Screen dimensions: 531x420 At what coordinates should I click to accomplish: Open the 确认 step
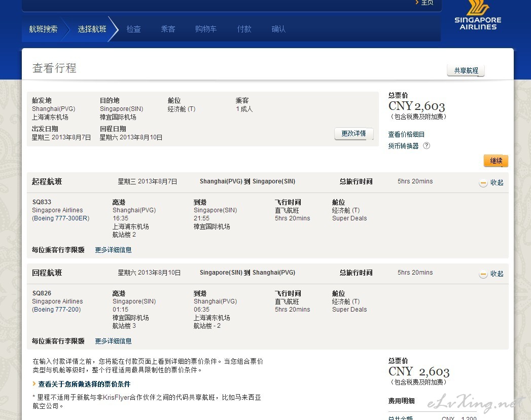coord(279,29)
